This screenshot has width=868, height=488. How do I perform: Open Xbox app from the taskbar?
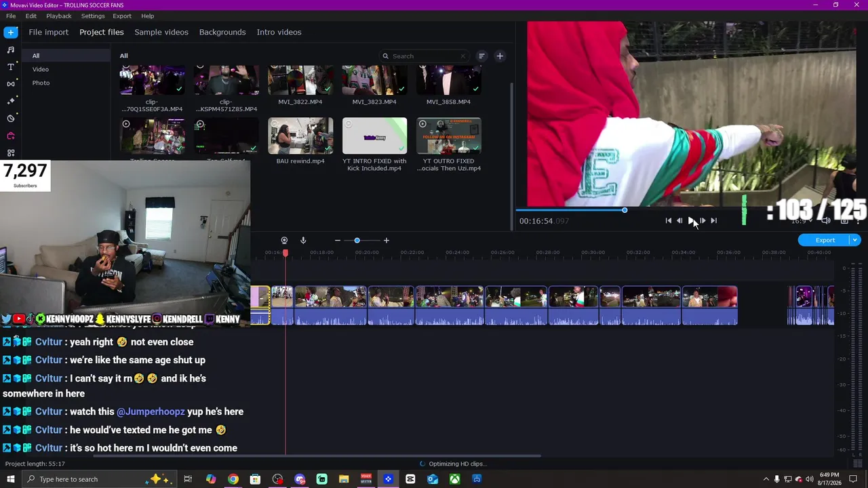pyautogui.click(x=454, y=479)
